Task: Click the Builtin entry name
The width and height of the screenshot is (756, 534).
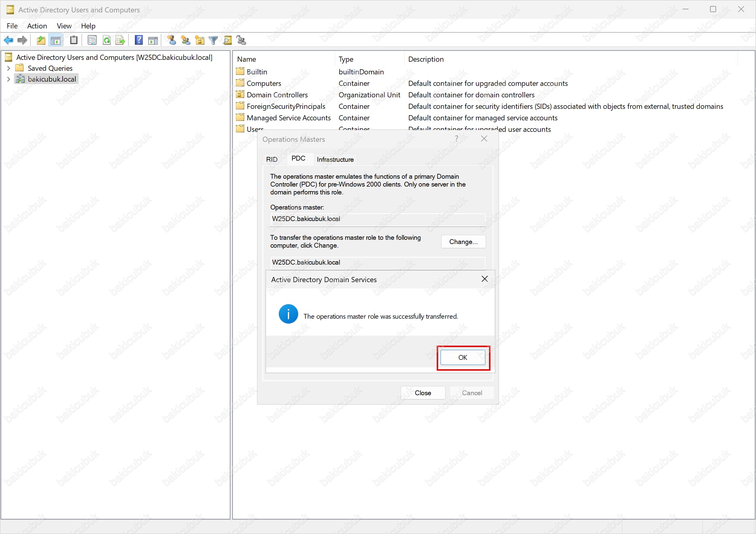Action: click(x=257, y=72)
